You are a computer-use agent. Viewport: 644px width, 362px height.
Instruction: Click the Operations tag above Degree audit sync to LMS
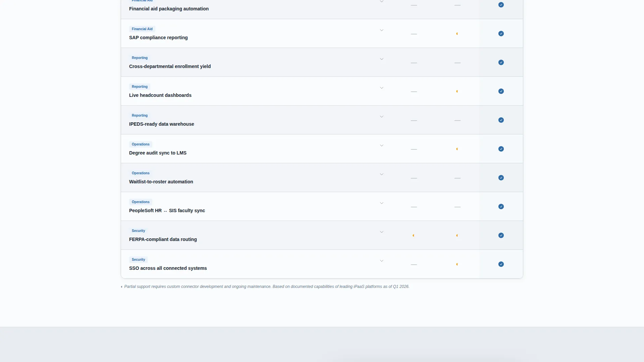tap(141, 144)
